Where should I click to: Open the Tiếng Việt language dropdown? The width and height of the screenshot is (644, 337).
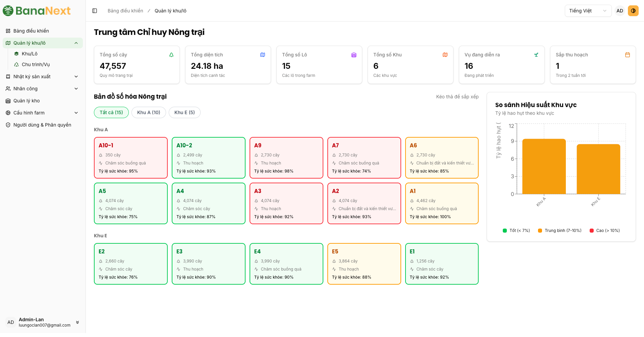[x=588, y=11]
